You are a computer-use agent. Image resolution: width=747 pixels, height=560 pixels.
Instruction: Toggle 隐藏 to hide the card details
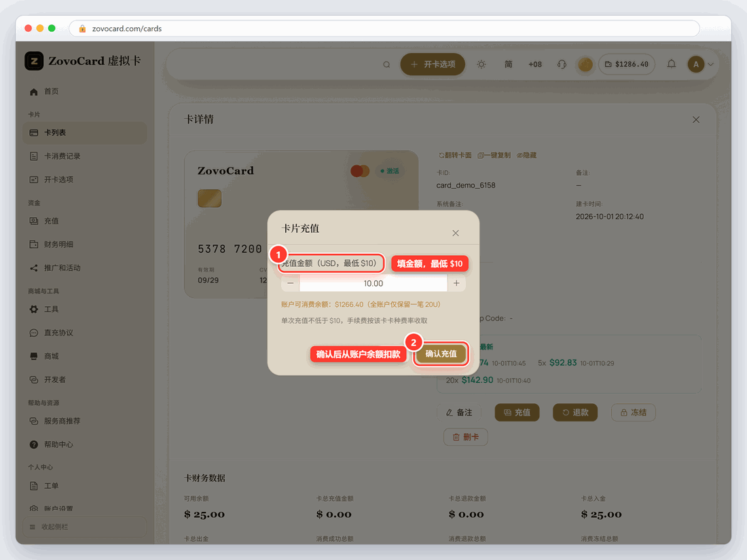pos(526,155)
